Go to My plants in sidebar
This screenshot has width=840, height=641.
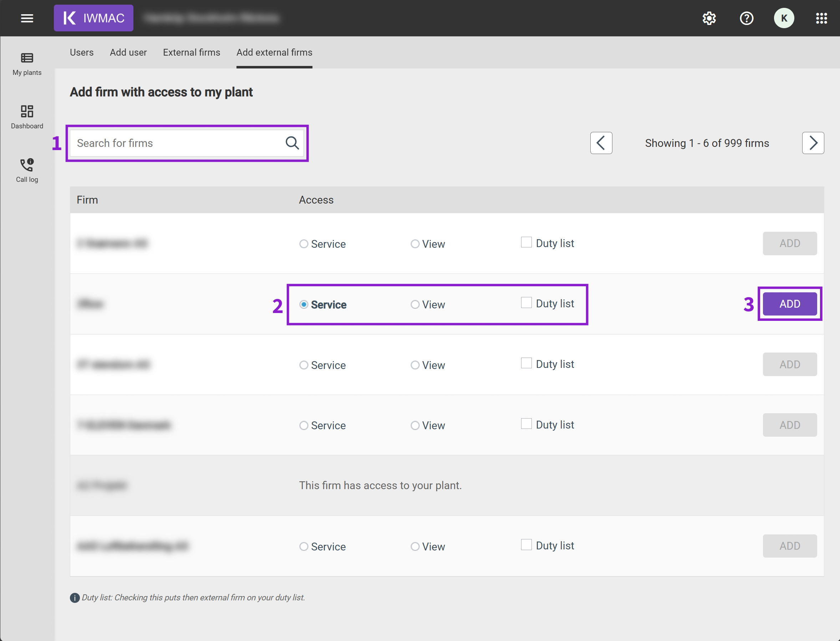click(x=27, y=64)
